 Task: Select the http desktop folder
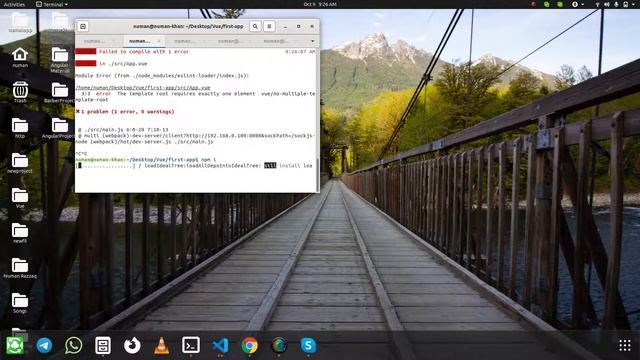(x=20, y=128)
